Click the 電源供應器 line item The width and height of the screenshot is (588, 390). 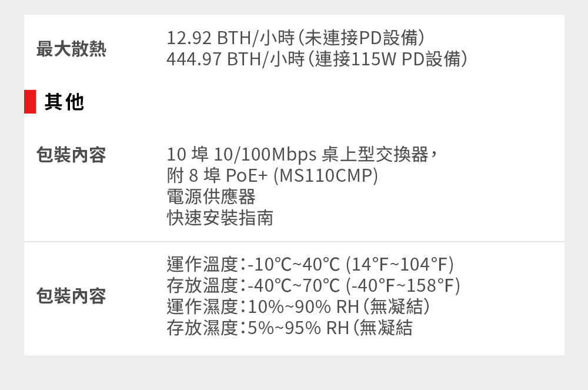(x=211, y=197)
